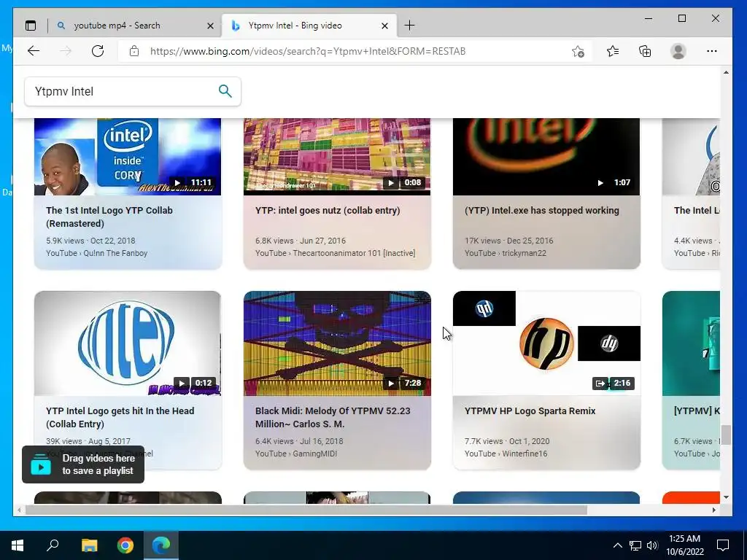Open the network tray icon
This screenshot has width=747, height=560.
coord(635,545)
